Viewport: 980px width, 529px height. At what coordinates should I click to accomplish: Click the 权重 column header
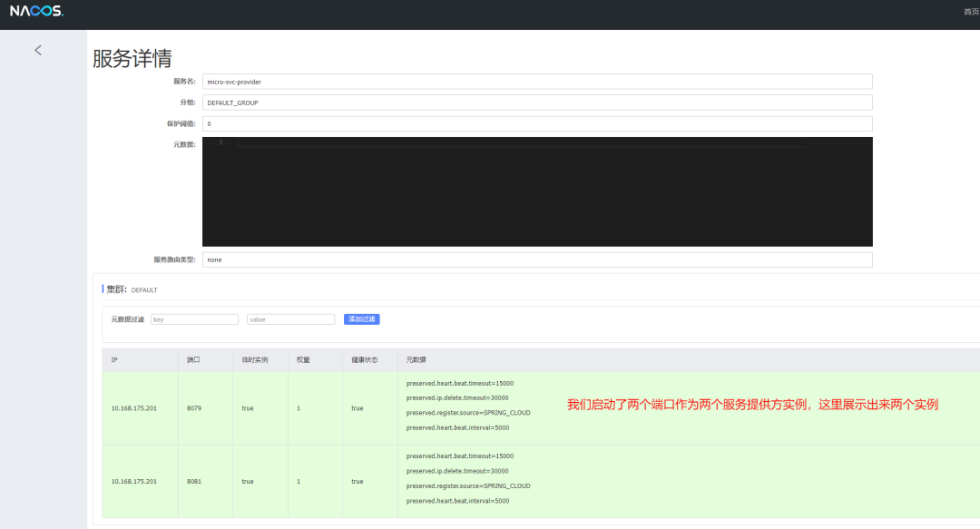pos(303,360)
